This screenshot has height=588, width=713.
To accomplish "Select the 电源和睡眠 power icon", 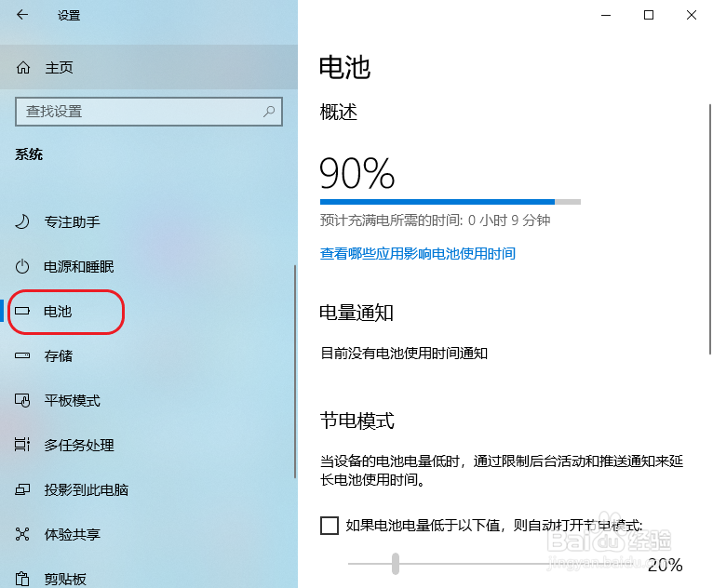I will pyautogui.click(x=22, y=266).
